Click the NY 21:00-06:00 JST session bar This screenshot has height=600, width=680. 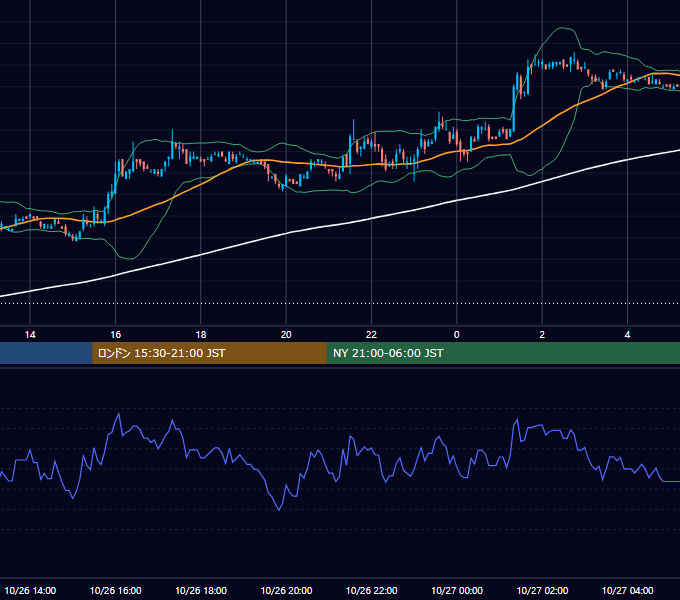click(x=503, y=353)
